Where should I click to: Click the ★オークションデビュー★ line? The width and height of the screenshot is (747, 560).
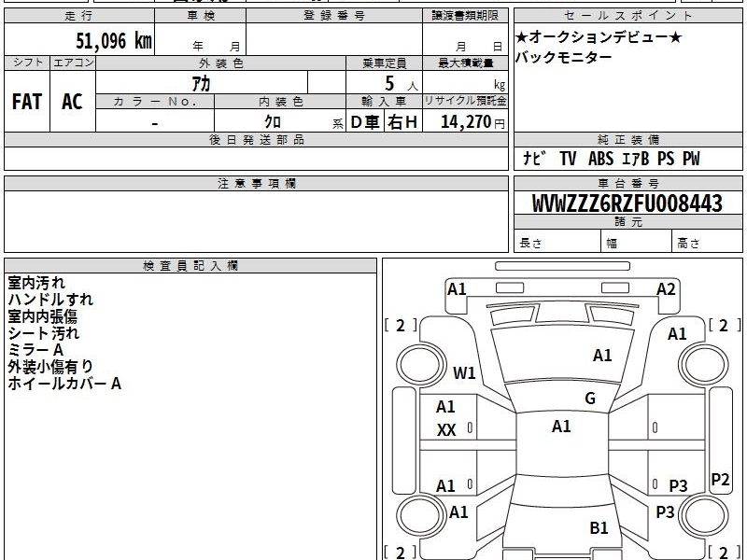[x=599, y=37]
